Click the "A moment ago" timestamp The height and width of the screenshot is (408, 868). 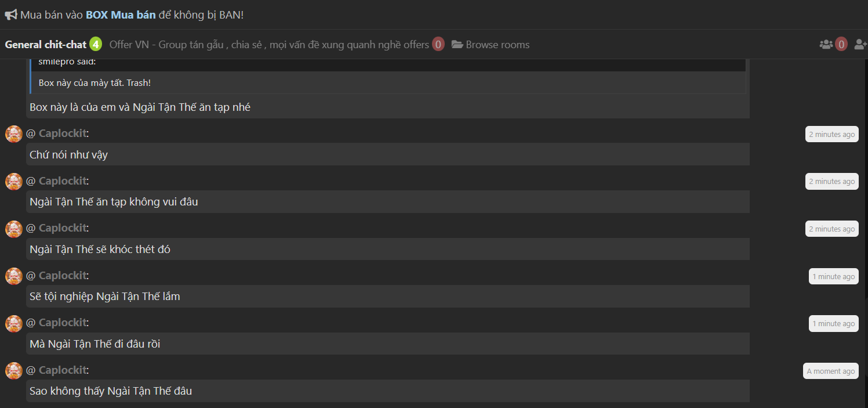point(831,371)
